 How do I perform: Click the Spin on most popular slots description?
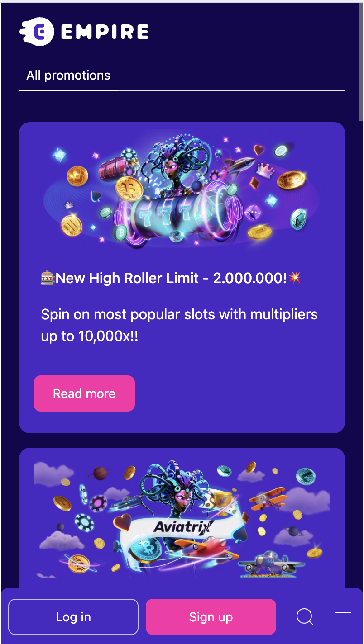point(179,325)
